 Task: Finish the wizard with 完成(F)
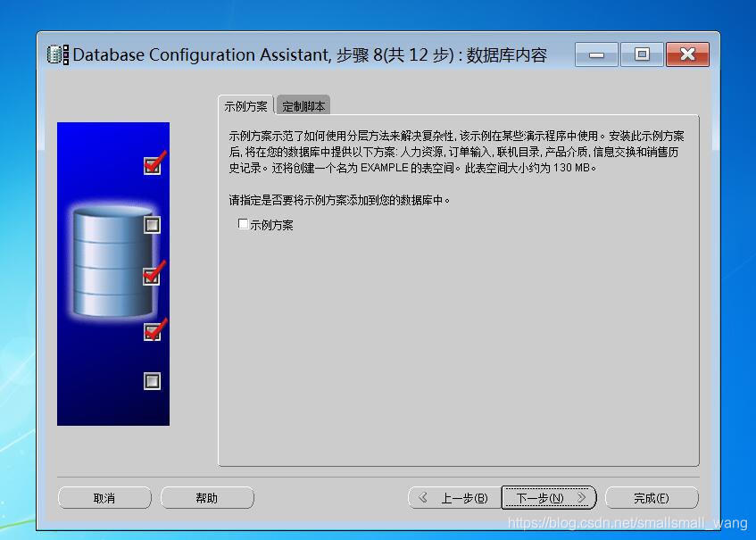(652, 498)
